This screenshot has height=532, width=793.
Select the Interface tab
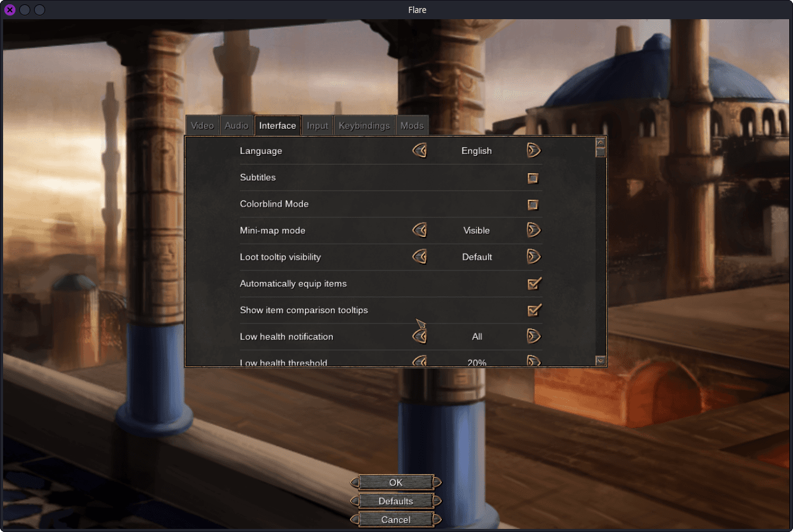[x=278, y=126]
